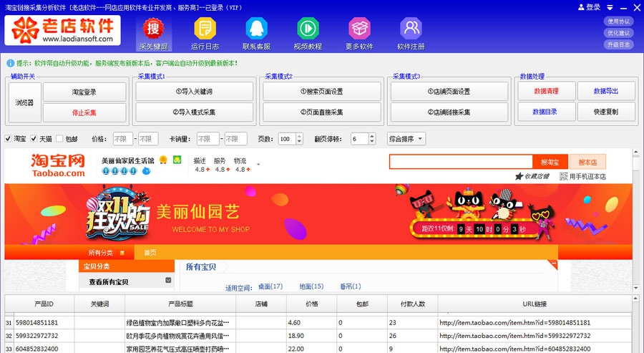The height and width of the screenshot is (353, 644).
Task: Click the maximum 卡销量 input field
Action: [x=235, y=139]
